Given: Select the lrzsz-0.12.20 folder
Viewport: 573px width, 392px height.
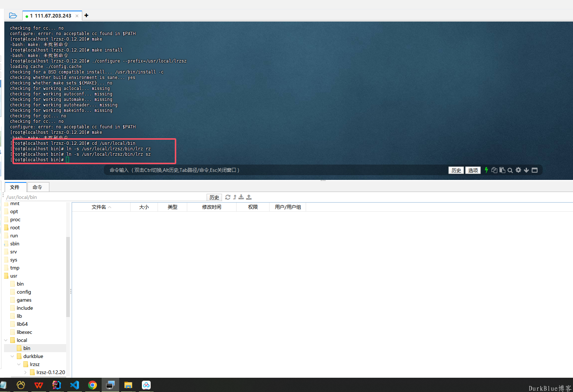Looking at the screenshot, I should pyautogui.click(x=51, y=372).
